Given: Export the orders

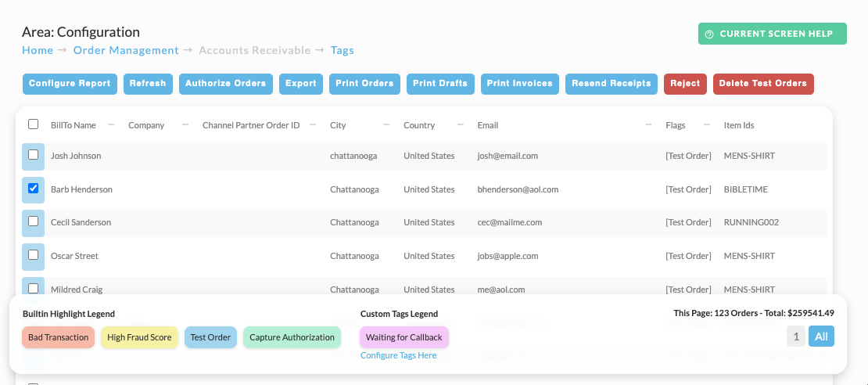Looking at the screenshot, I should tap(301, 84).
